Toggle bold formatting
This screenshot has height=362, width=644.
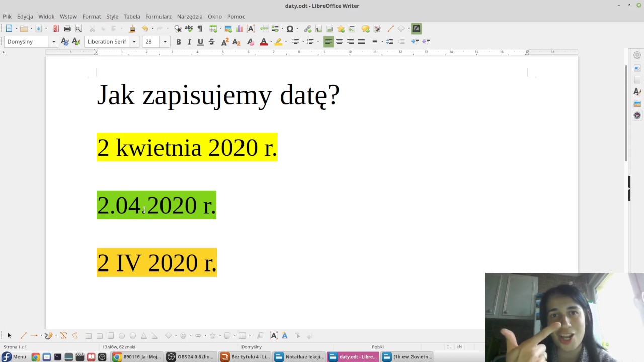[178, 42]
